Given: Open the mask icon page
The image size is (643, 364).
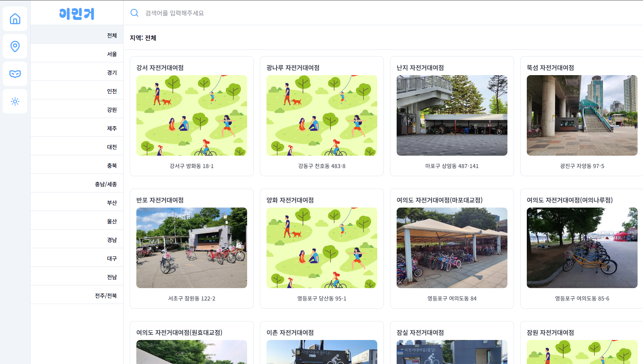Looking at the screenshot, I should pos(15,74).
